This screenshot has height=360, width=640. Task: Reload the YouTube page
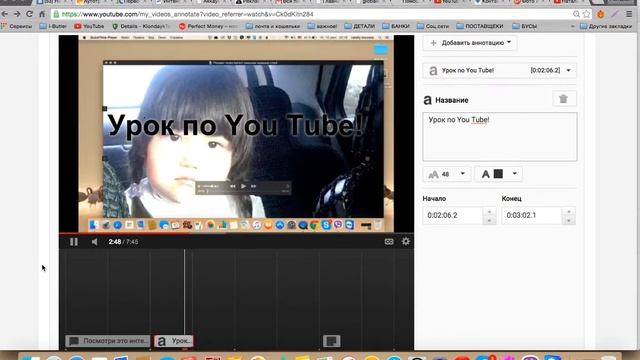coord(29,14)
